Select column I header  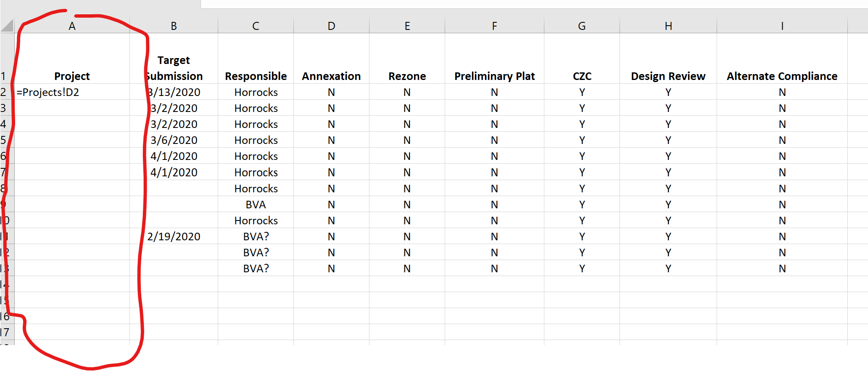click(x=782, y=26)
